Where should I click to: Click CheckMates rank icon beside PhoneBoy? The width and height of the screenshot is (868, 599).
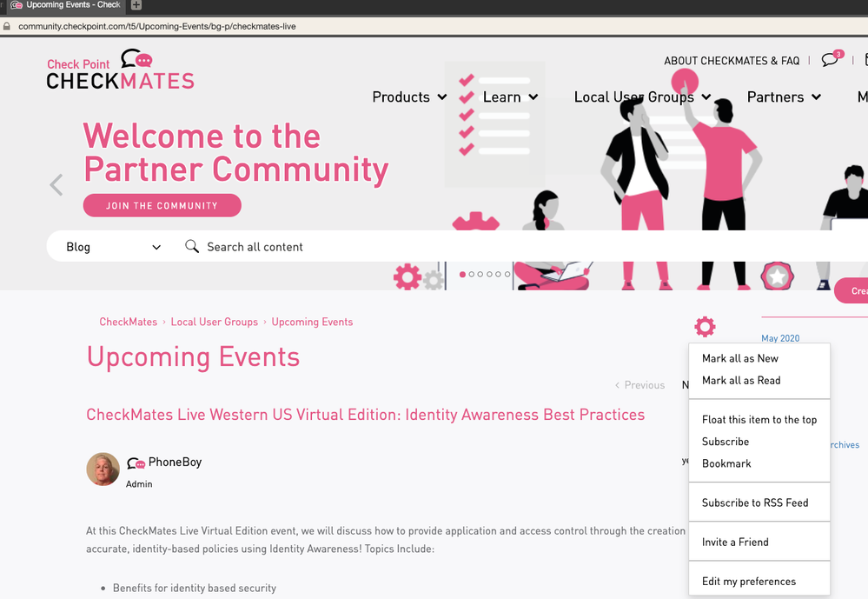[136, 463]
